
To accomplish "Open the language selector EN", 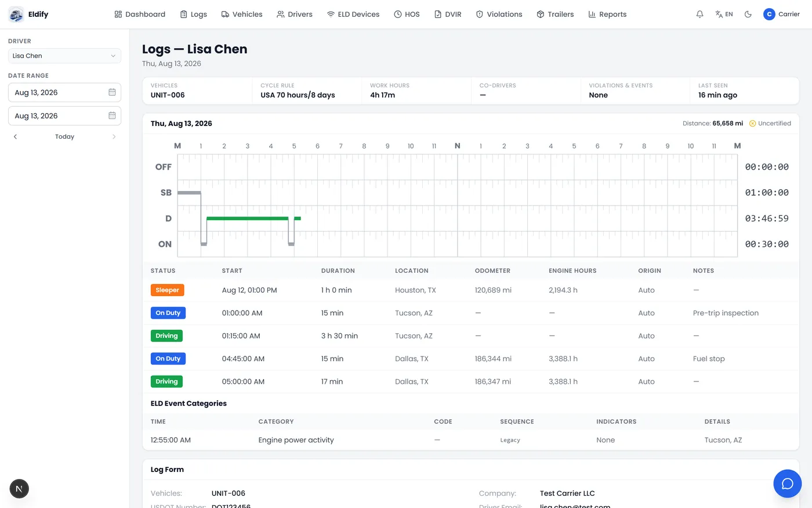I will click(x=724, y=14).
